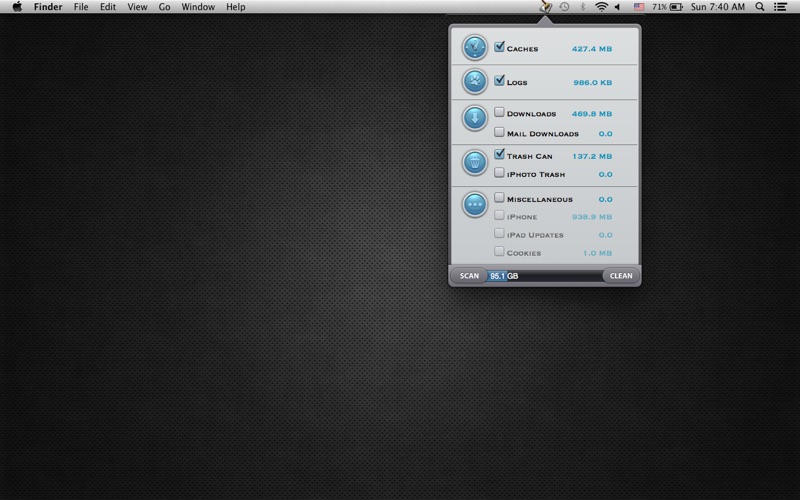Click the Caches category round icon
This screenshot has width=800, height=500.
pyautogui.click(x=474, y=47)
